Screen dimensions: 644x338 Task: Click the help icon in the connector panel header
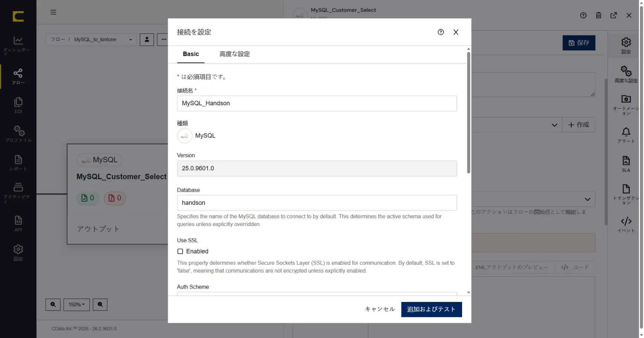pyautogui.click(x=583, y=15)
